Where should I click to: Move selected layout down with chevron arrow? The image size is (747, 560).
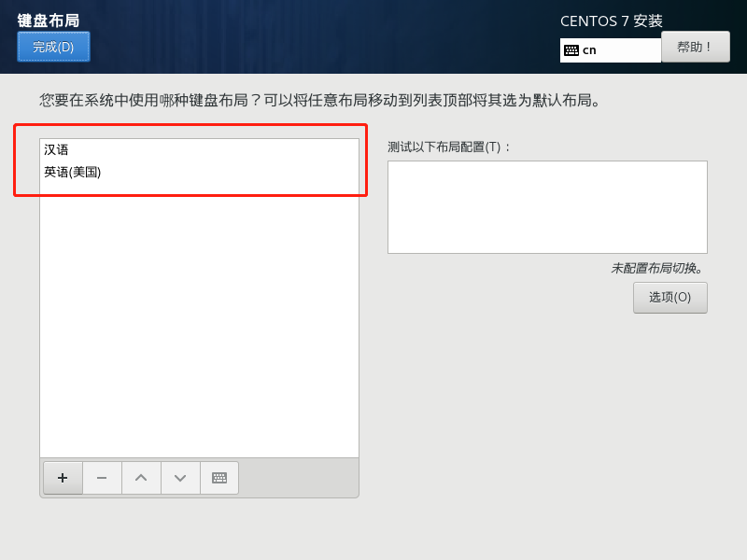[x=180, y=478]
